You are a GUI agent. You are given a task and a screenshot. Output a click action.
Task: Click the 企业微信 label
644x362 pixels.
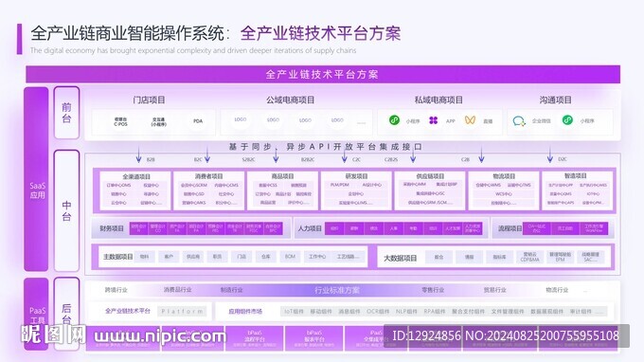(x=542, y=121)
